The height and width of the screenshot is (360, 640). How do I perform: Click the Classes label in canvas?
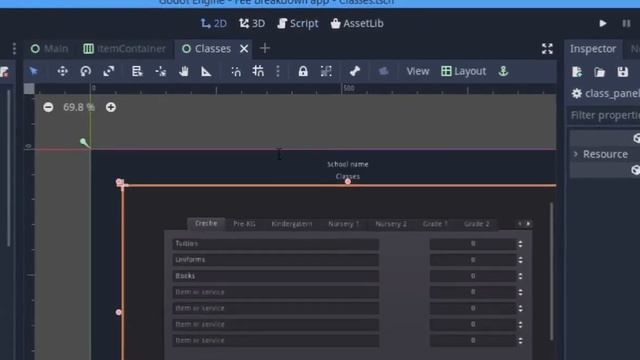click(348, 176)
